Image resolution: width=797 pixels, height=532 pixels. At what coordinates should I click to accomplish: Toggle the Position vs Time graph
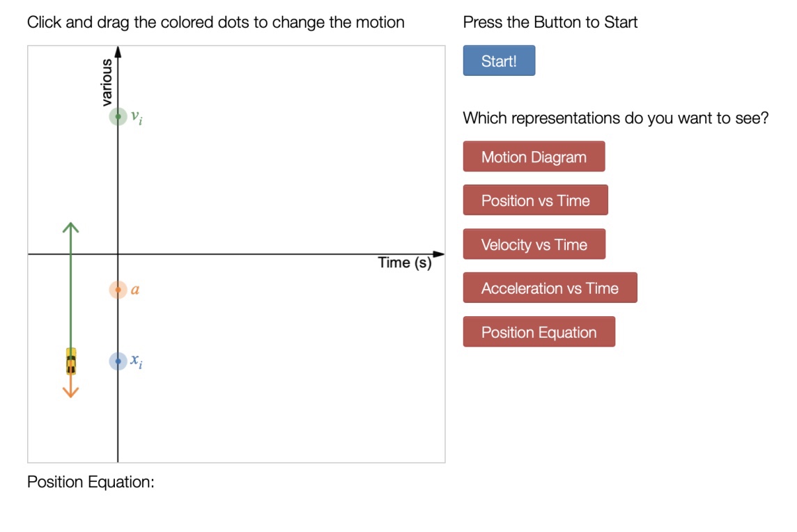535,201
